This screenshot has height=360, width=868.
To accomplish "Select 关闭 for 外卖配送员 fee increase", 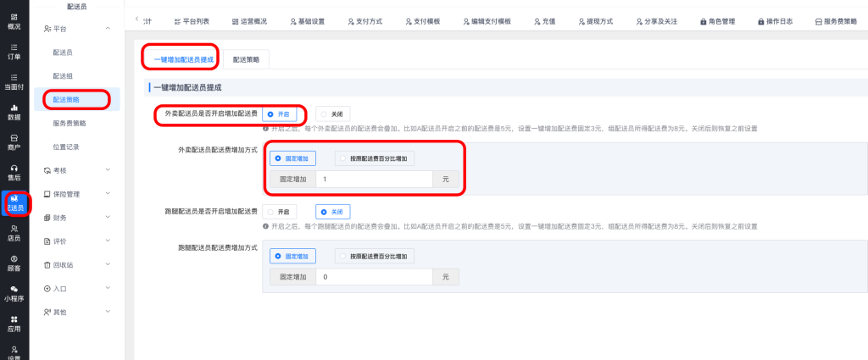I will [332, 114].
